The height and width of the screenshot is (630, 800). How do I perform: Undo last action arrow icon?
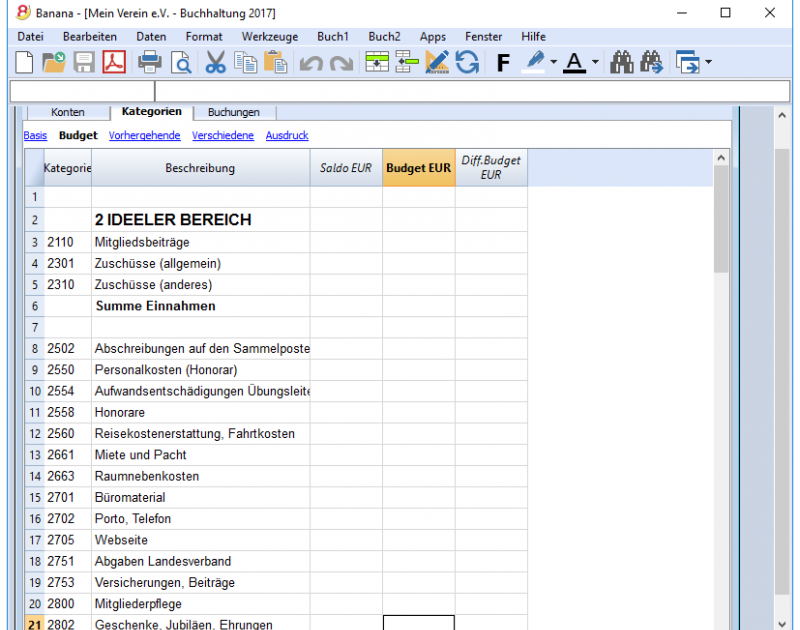coord(311,63)
